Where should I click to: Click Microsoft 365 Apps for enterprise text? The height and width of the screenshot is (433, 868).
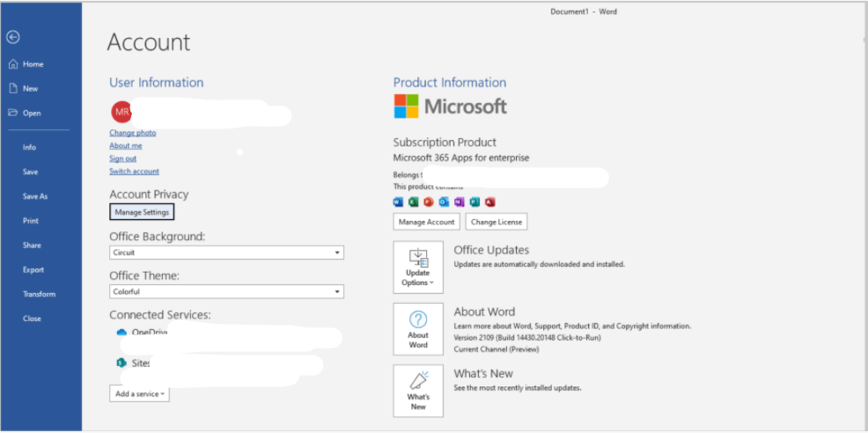pyautogui.click(x=461, y=158)
